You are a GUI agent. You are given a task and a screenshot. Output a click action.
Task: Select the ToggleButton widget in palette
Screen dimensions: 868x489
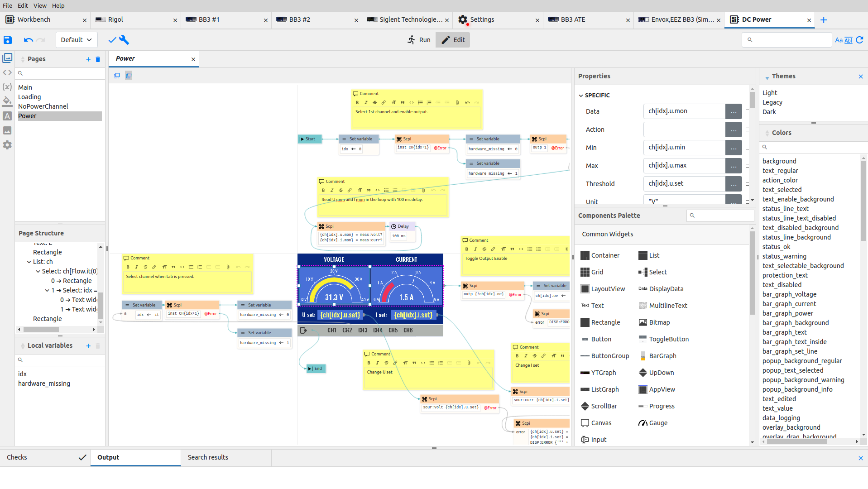663,339
